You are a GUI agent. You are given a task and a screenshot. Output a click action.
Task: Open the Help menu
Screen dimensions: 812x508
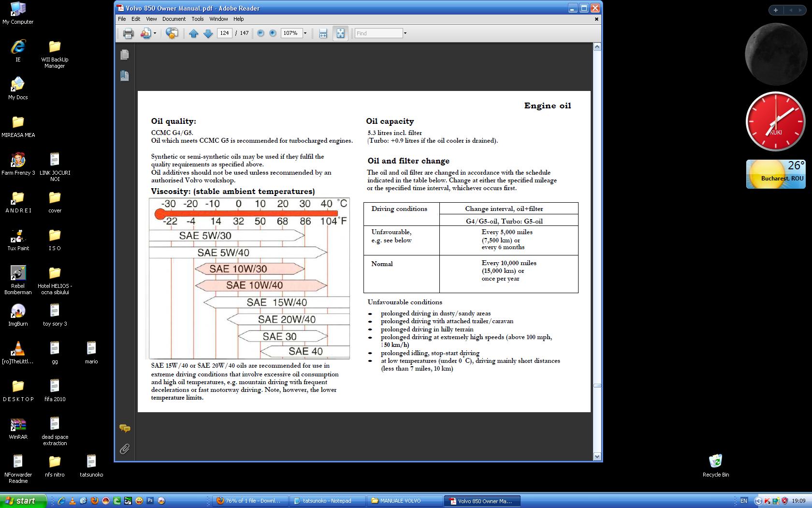[x=239, y=19]
